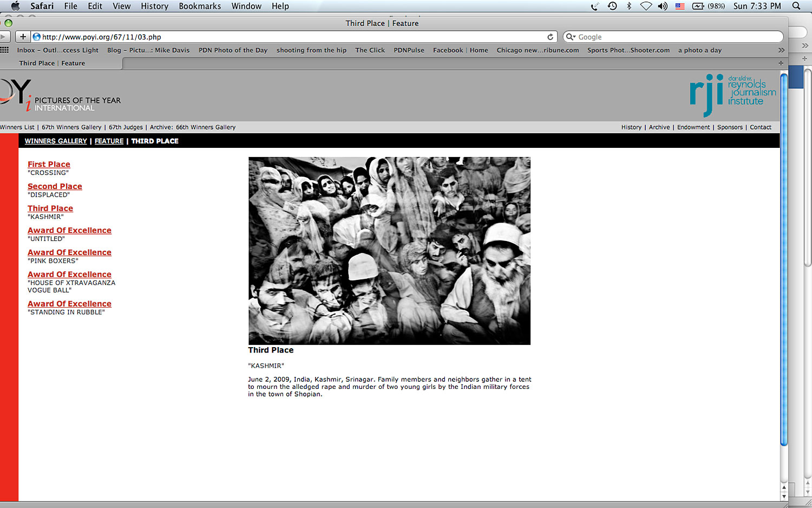The height and width of the screenshot is (508, 812).
Task: Open Spotlight search magnifier
Action: click(x=796, y=6)
